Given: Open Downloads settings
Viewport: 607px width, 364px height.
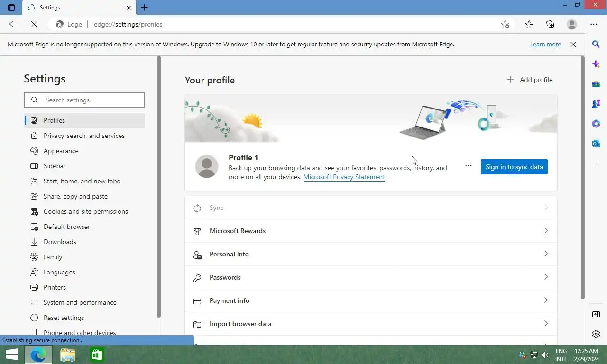Looking at the screenshot, I should coord(84,242).
